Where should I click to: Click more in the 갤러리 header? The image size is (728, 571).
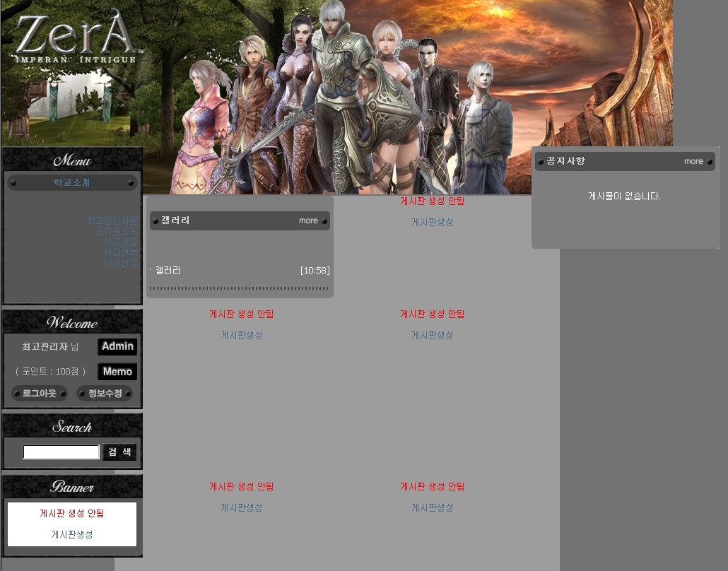(x=308, y=220)
